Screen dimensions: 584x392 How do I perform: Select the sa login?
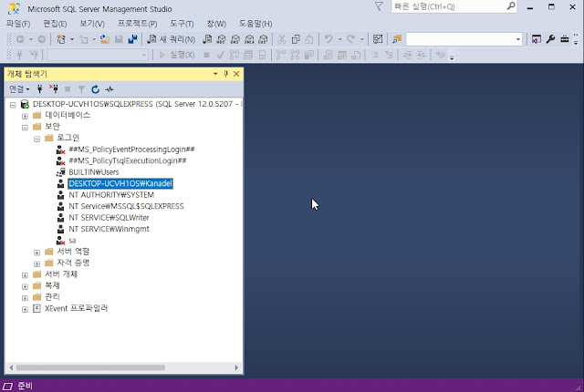(x=72, y=241)
